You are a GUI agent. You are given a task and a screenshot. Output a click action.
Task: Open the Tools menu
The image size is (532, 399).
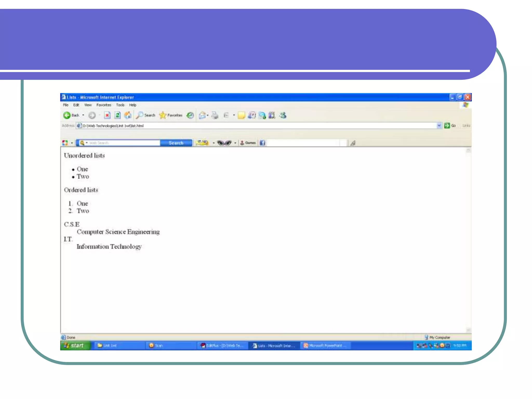click(120, 105)
